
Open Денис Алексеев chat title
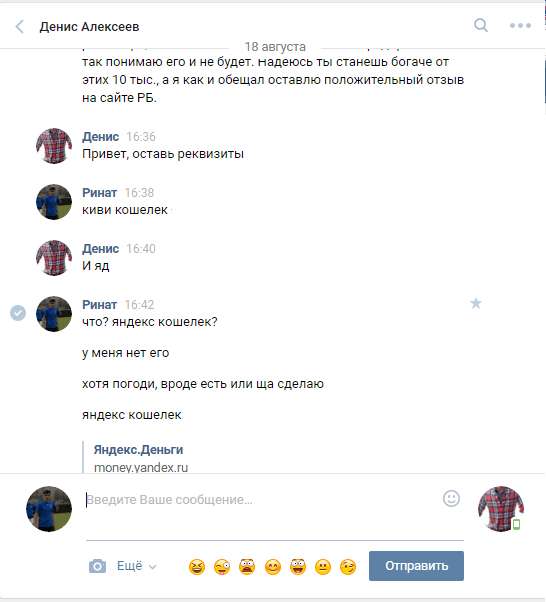[x=89, y=26]
